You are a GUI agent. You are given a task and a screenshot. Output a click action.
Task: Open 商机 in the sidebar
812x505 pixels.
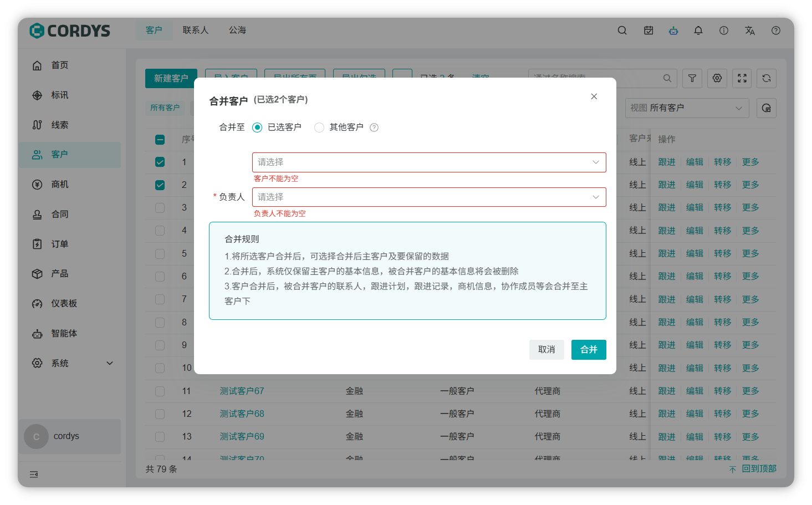70,185
